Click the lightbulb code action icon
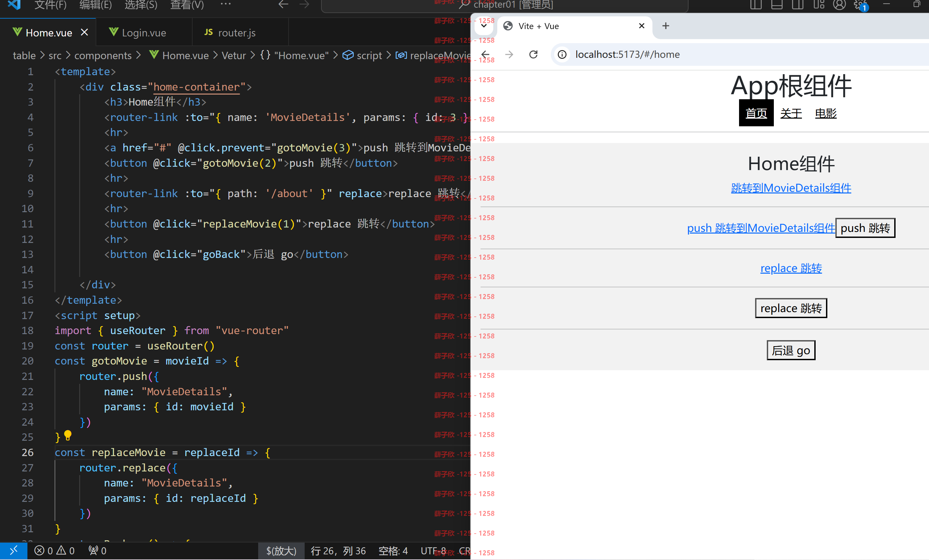Screen dimensions: 929x560 [68, 436]
